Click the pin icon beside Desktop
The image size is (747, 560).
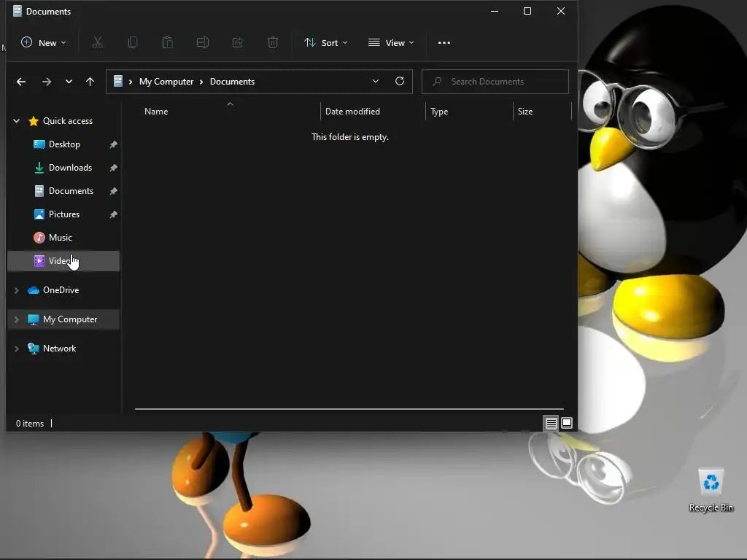click(113, 144)
